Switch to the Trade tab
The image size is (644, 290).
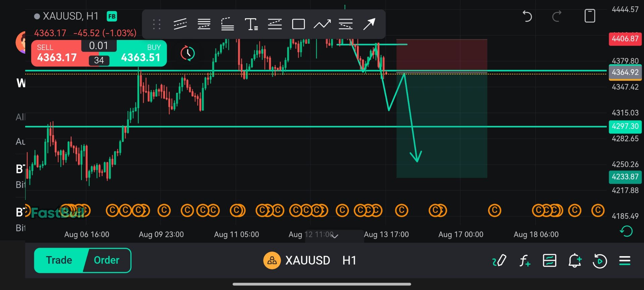pyautogui.click(x=59, y=260)
